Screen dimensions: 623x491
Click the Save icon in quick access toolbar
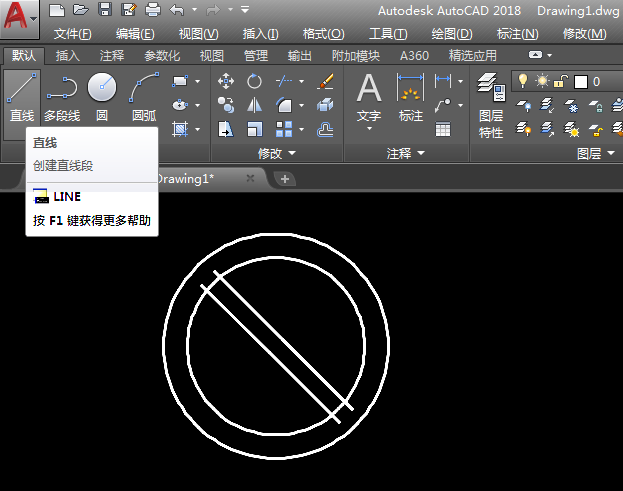105,10
